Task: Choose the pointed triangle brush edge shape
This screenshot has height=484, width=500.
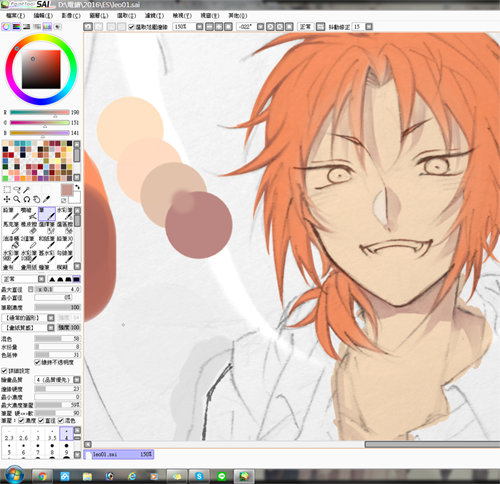Action: [x=52, y=279]
